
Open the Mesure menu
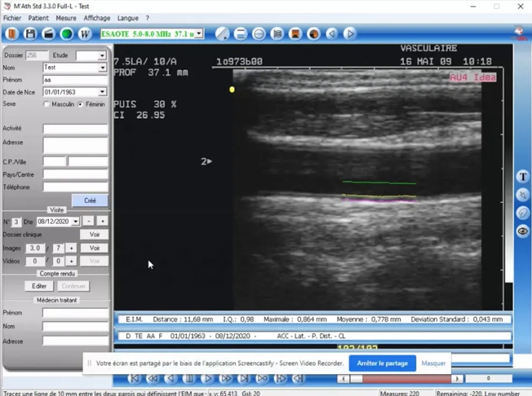coord(66,18)
